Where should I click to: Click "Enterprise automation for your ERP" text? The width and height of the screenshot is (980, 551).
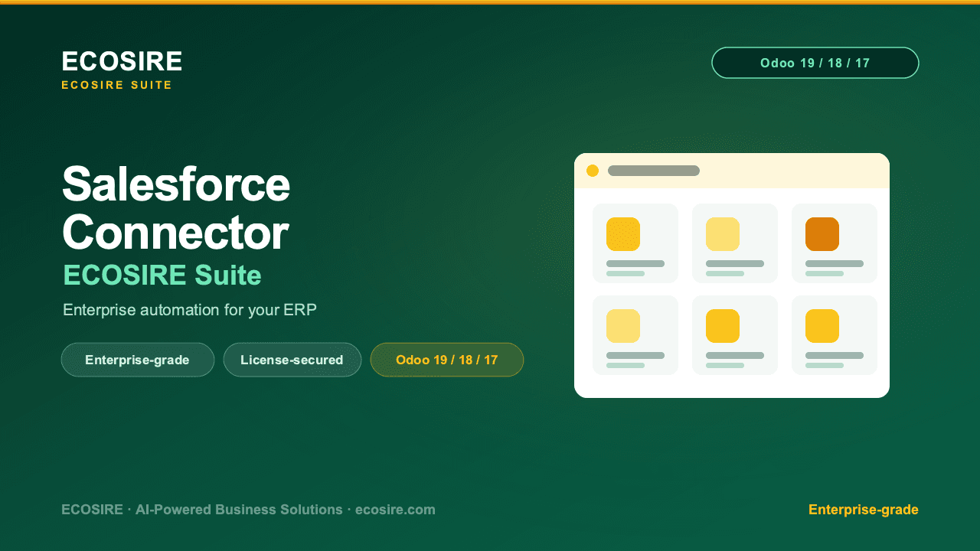click(x=190, y=310)
